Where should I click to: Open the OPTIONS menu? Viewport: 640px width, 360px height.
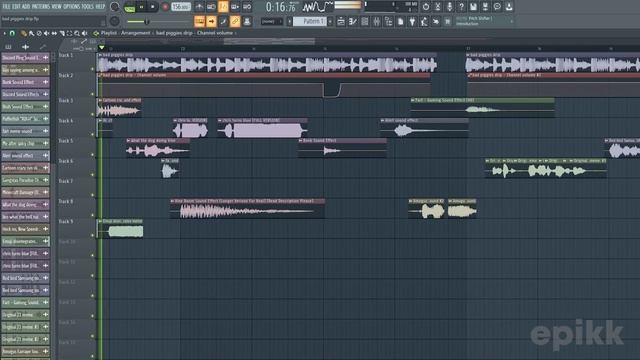click(71, 7)
